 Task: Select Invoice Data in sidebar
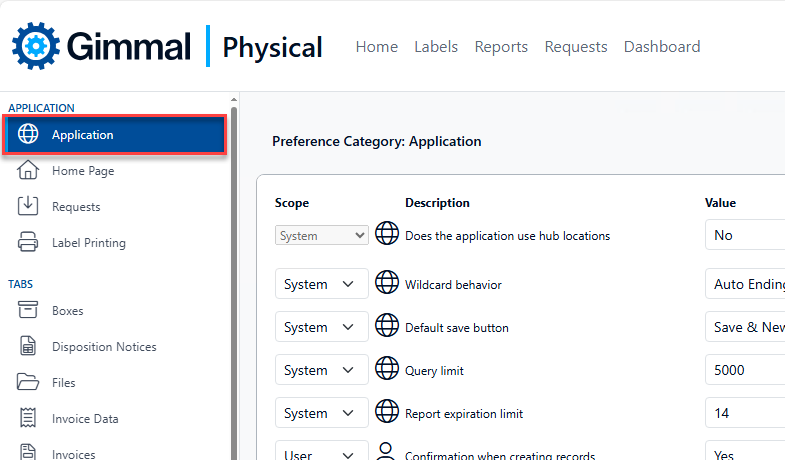click(85, 418)
